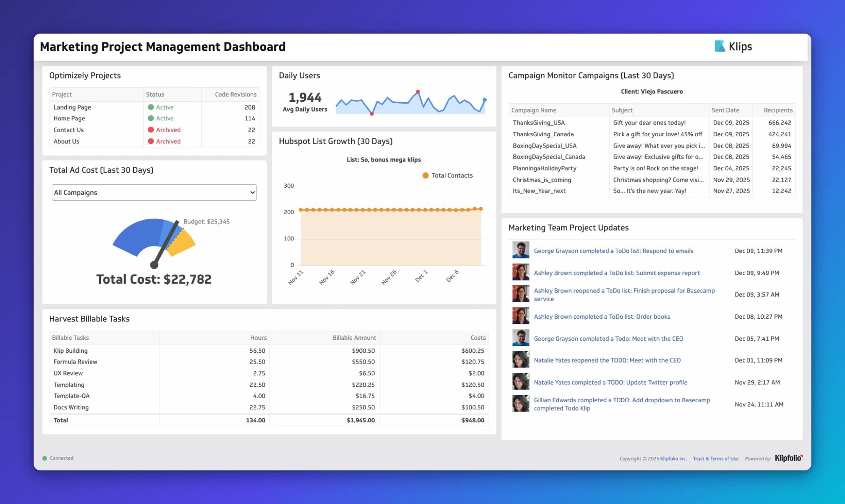Select the PlanningaHolidayParty campaign name
845x504 pixels.
pyautogui.click(x=544, y=168)
